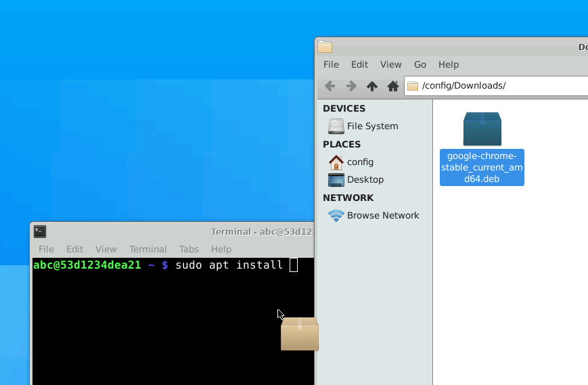The image size is (588, 385).
Task: Select the google-chrome .deb package icon
Action: coord(482,129)
